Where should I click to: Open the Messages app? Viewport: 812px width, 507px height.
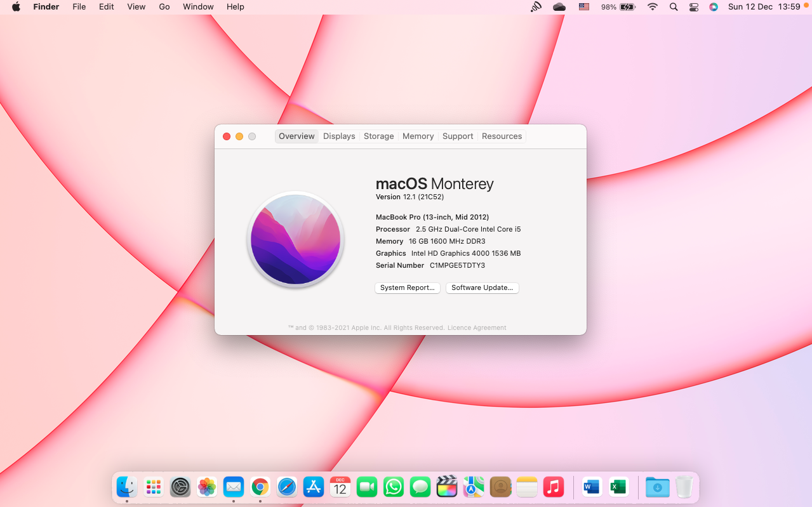click(420, 487)
